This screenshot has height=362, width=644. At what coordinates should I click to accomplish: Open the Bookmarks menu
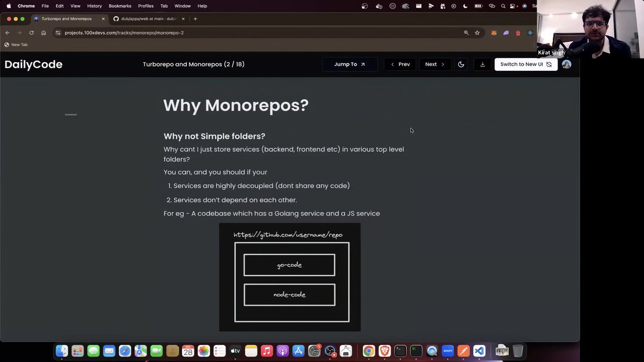click(120, 6)
